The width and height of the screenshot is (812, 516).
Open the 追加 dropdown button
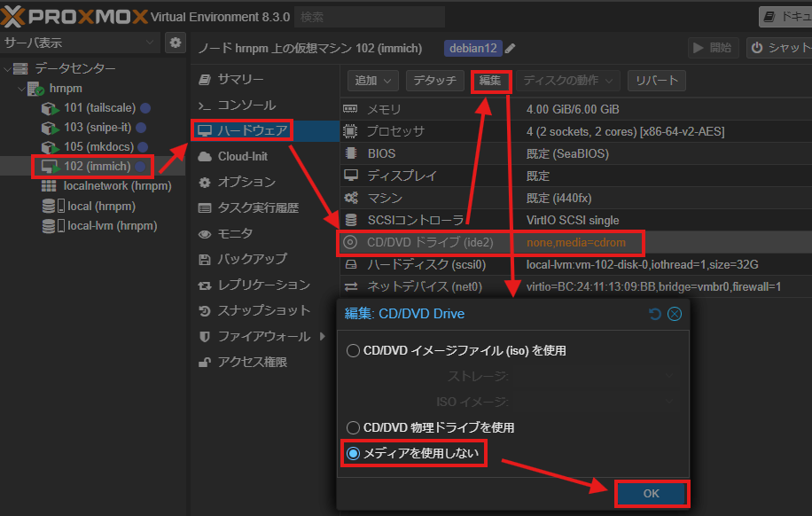[373, 81]
